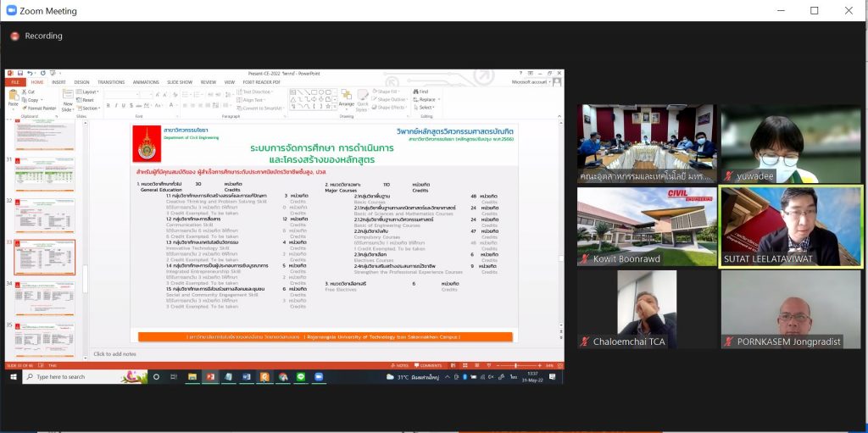Select the Format Painter tool
This screenshot has height=433, width=868.
point(40,108)
